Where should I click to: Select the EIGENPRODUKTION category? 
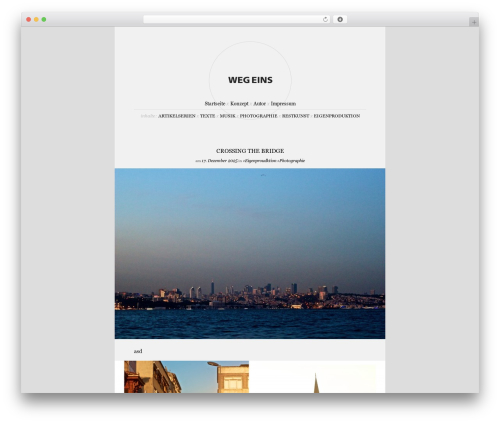pos(337,116)
